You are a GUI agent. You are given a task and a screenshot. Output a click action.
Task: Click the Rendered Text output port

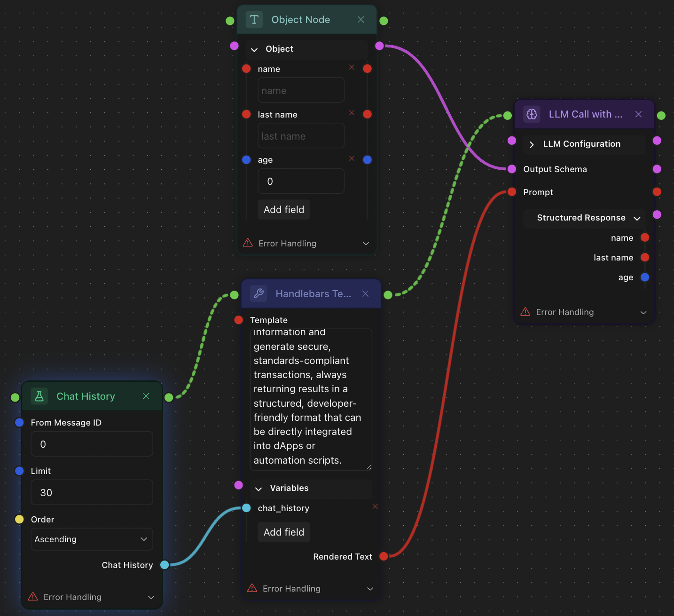click(384, 557)
